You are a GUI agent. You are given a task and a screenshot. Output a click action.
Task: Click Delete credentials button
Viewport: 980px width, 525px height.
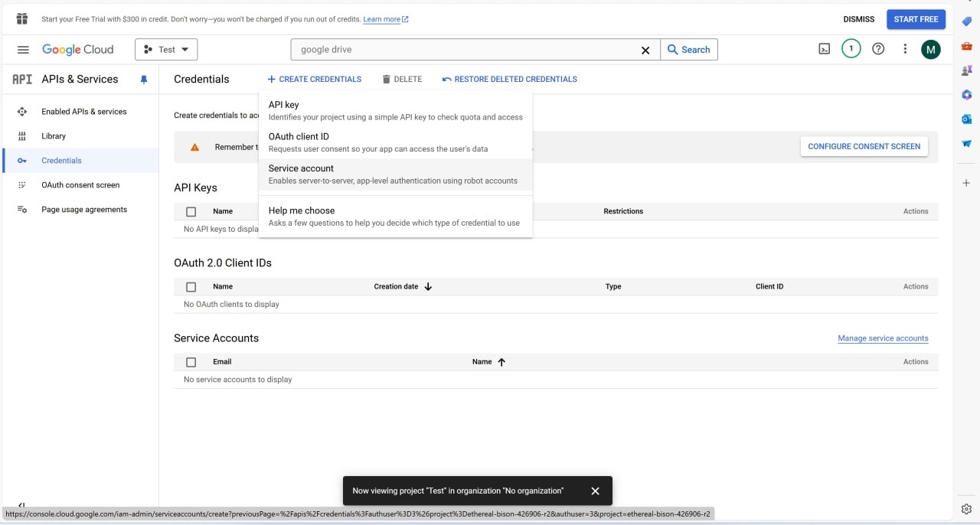[402, 79]
